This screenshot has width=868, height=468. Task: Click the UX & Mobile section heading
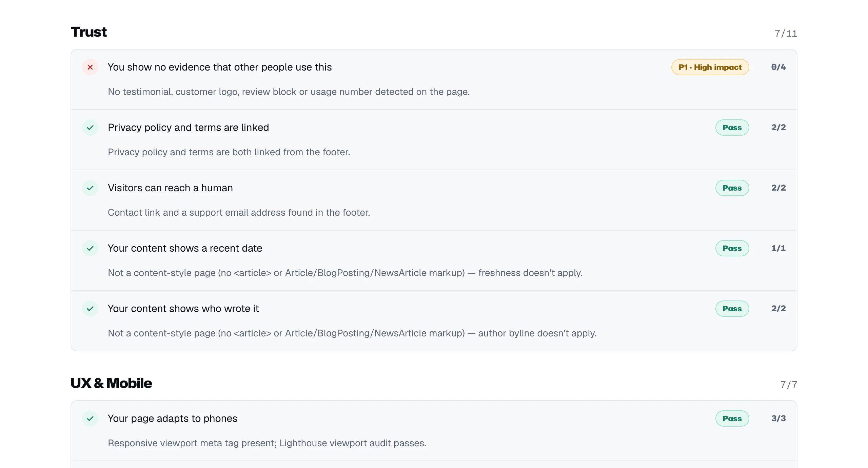point(111,383)
